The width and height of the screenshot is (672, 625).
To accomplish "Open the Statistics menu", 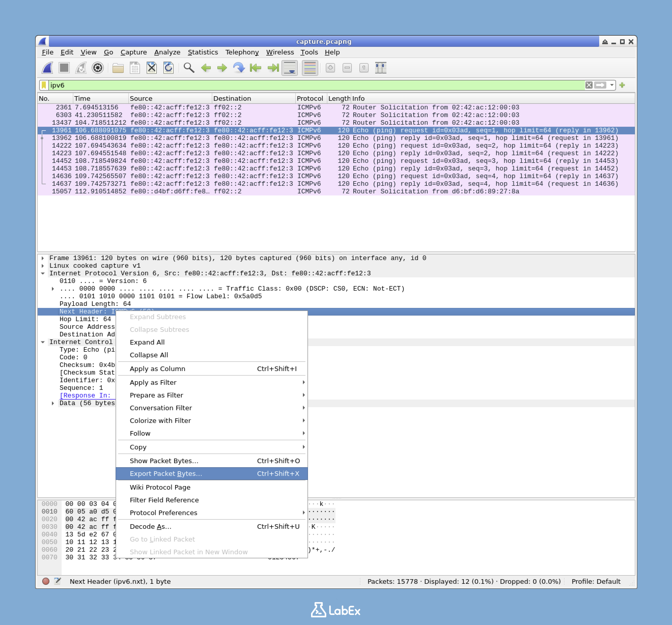I will pos(203,52).
